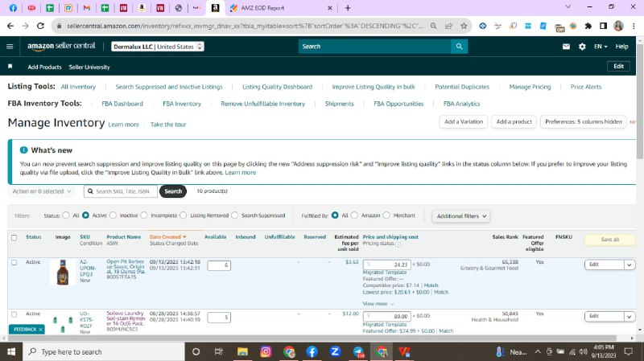Open the messages envelope icon
Screen dimensions: 644x361
pyautogui.click(x=566, y=47)
